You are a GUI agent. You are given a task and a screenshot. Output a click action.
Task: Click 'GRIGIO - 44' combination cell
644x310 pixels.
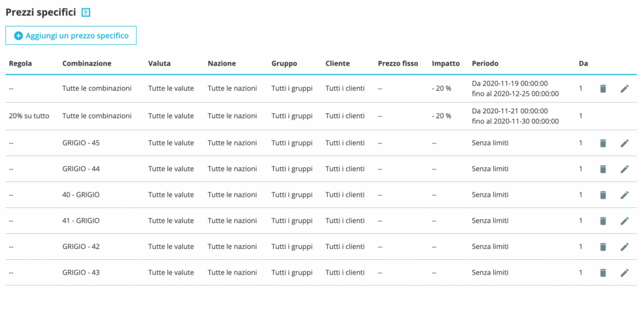point(81,169)
